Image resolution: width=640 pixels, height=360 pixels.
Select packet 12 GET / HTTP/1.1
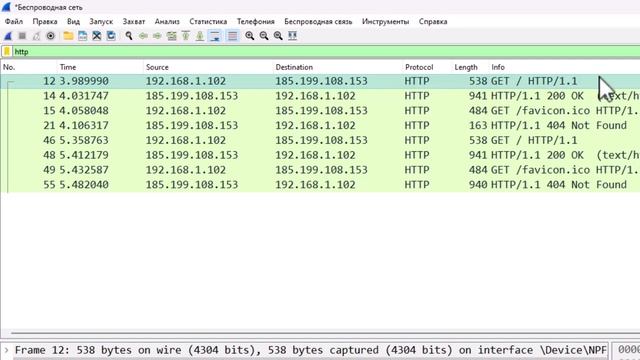[320, 81]
